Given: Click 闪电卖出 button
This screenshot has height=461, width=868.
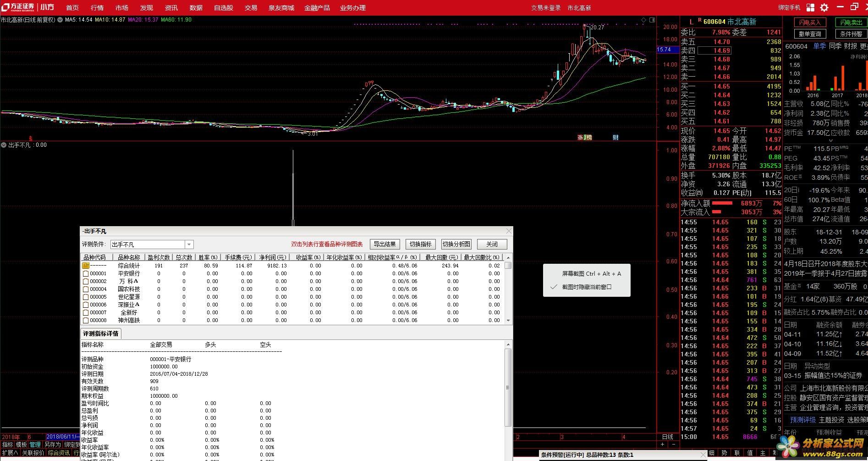Looking at the screenshot, I should coord(852,22).
